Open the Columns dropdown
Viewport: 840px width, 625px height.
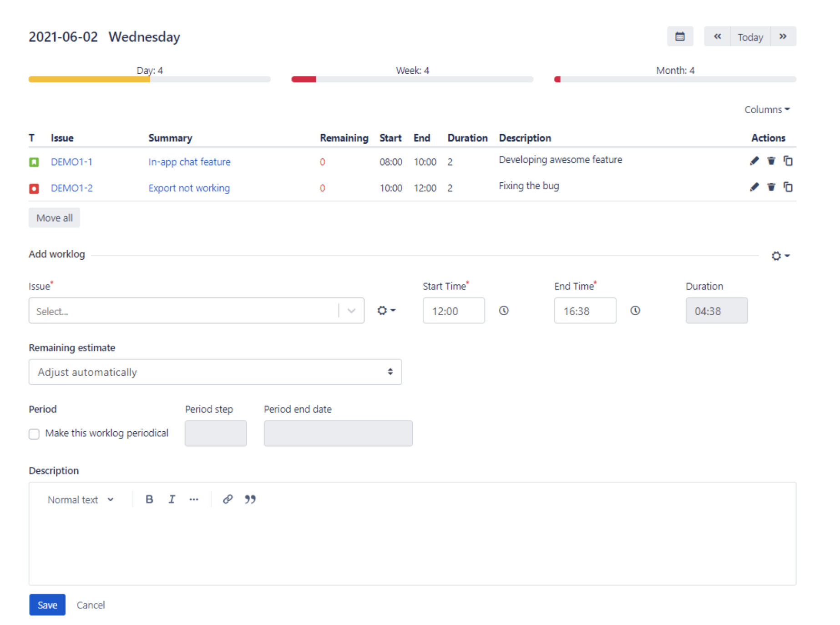(x=767, y=109)
